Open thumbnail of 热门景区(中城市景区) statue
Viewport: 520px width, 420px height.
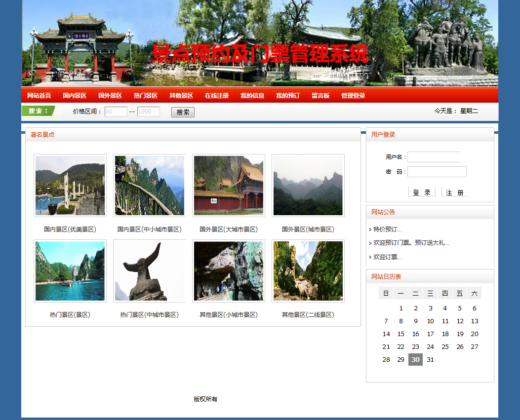[x=149, y=271]
